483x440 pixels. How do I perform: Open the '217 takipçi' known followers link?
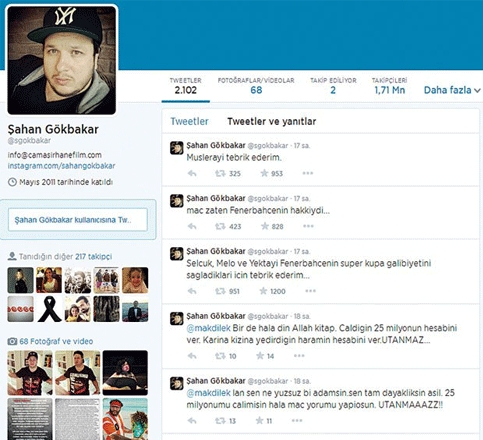coord(93,256)
